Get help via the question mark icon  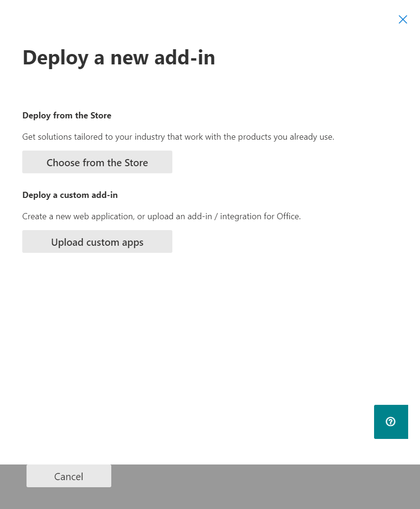tap(391, 421)
